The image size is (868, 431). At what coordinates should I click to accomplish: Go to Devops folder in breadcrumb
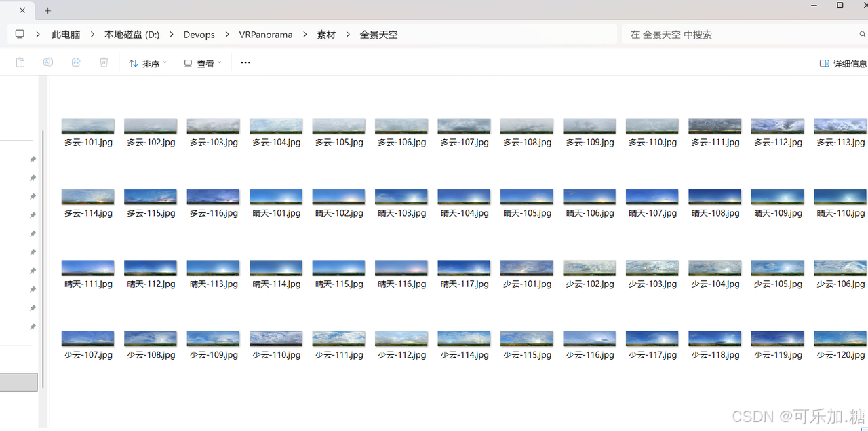199,35
